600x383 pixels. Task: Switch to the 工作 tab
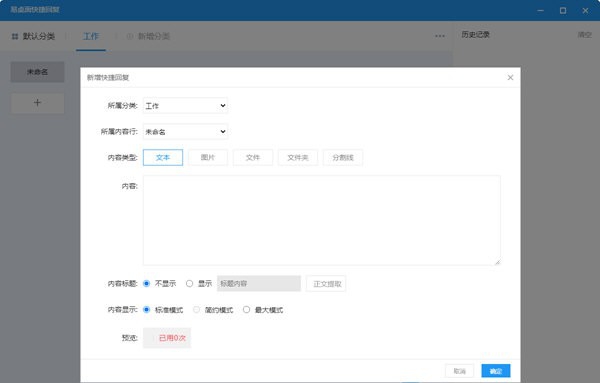(x=91, y=36)
